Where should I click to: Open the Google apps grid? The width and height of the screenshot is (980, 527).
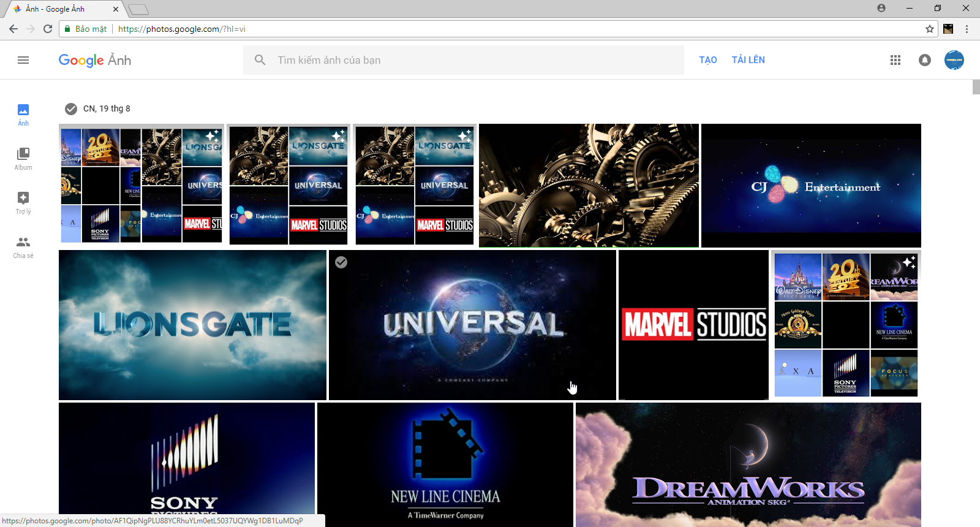[x=895, y=60]
